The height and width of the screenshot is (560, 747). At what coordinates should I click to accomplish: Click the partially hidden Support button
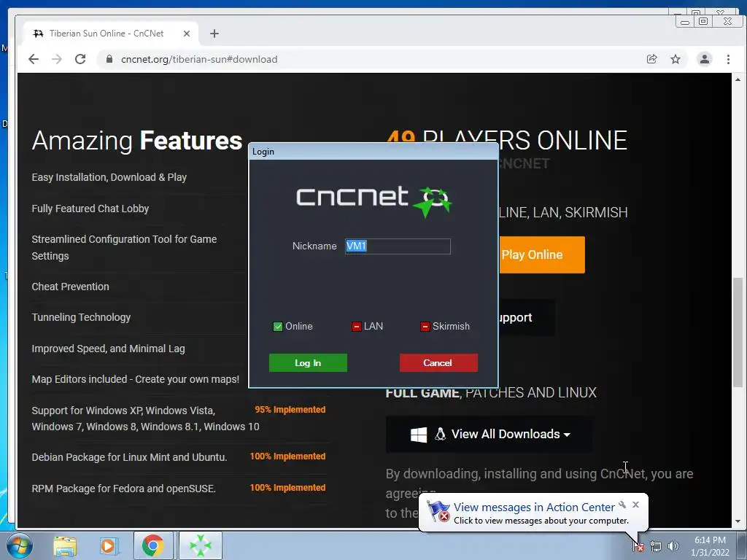[527, 318]
